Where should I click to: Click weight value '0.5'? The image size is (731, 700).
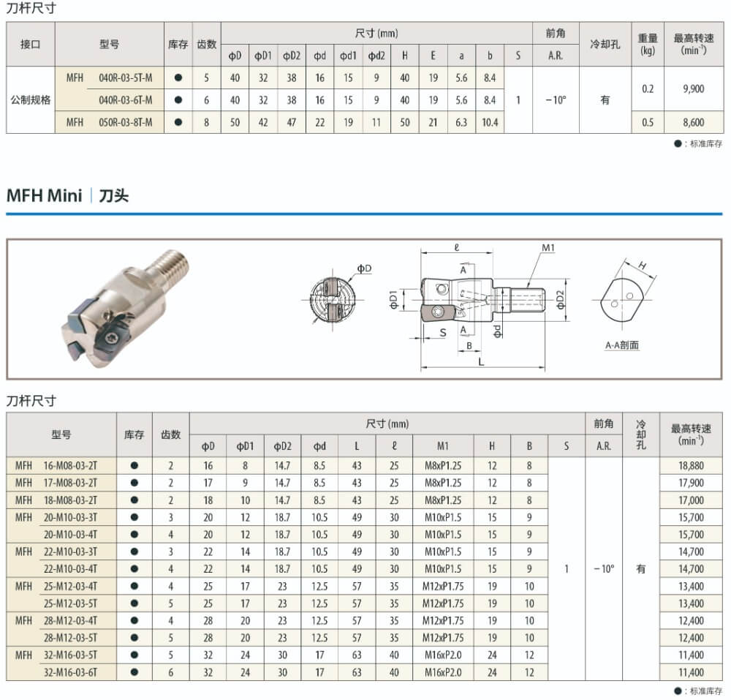click(648, 122)
